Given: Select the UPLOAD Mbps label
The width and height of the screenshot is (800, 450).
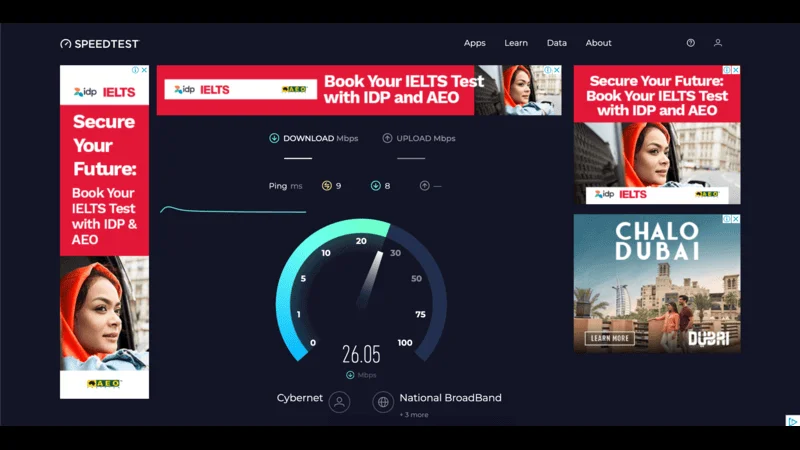Looking at the screenshot, I should pos(426,138).
